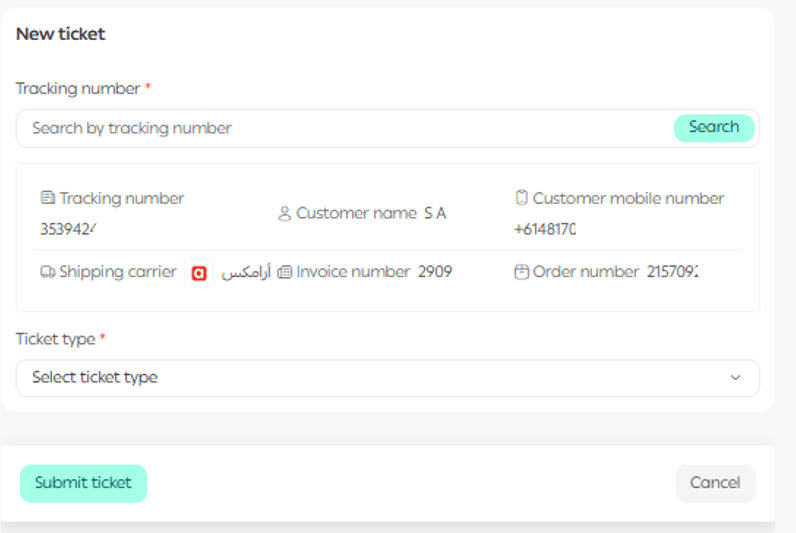Click the tracking number document icon
796x533 pixels.
click(x=47, y=198)
